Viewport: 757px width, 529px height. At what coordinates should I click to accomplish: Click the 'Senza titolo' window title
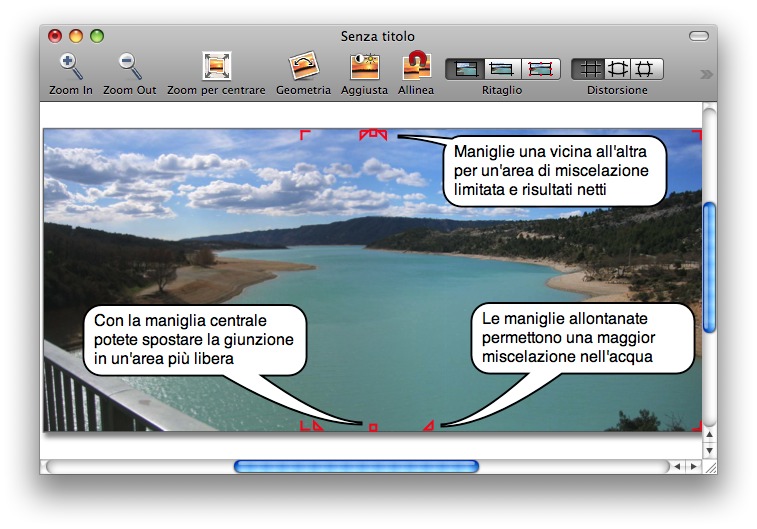378,36
